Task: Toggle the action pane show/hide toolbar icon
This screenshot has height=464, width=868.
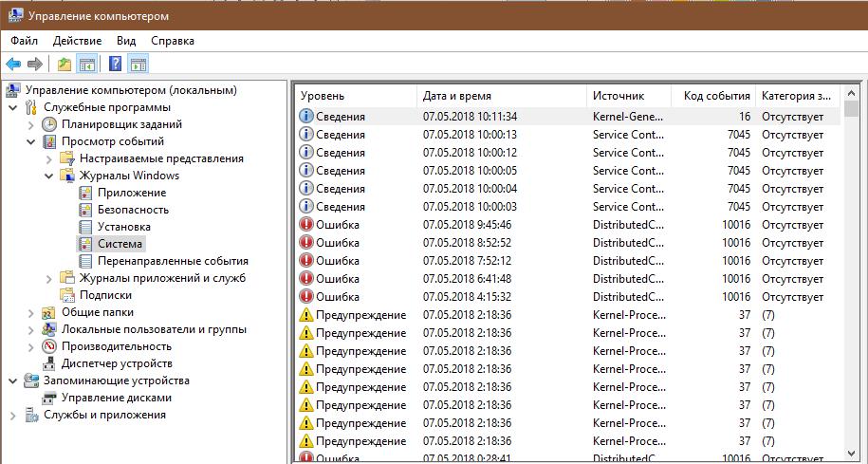Action: click(139, 65)
